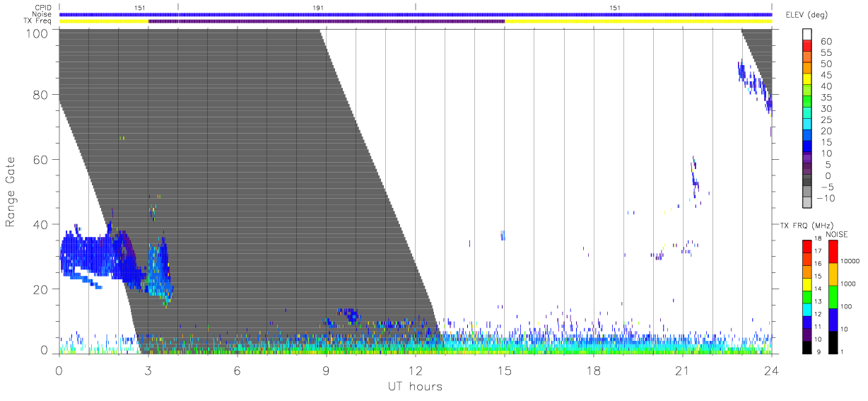
Task: Click ELEV colorbar label 30
Action: click(825, 108)
